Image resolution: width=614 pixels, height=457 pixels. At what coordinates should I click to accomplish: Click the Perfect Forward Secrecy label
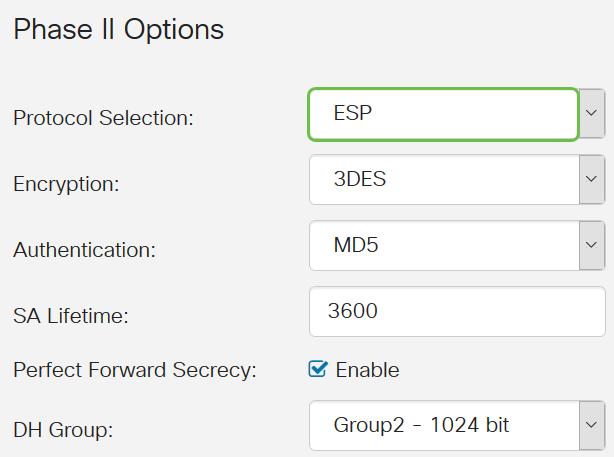(135, 370)
